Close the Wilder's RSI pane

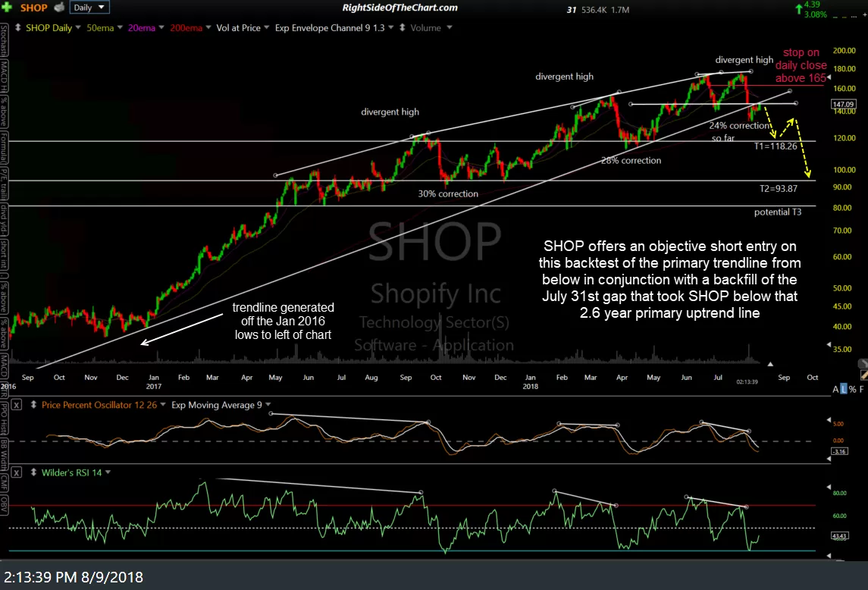pos(16,472)
